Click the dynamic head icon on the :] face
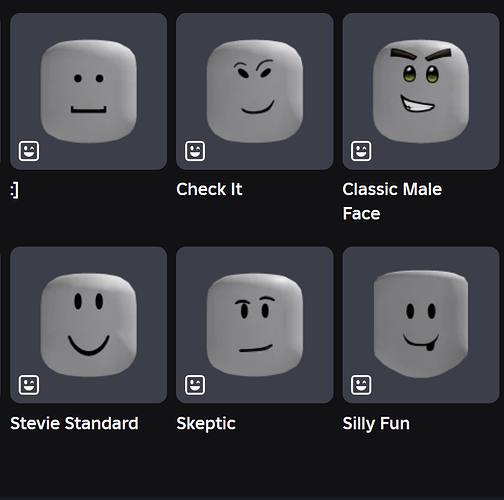This screenshot has height=500, width=504. [x=29, y=151]
